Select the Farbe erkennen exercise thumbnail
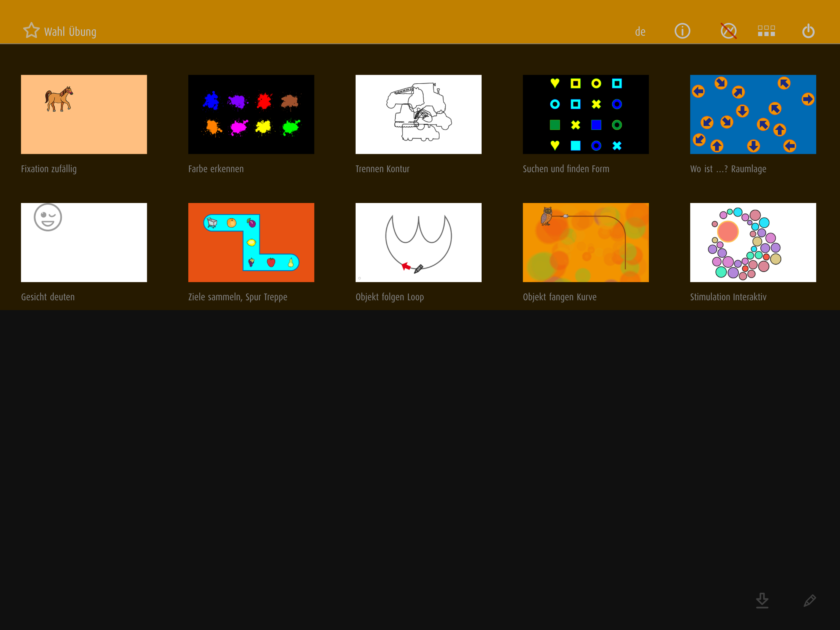The height and width of the screenshot is (630, 840). click(251, 114)
